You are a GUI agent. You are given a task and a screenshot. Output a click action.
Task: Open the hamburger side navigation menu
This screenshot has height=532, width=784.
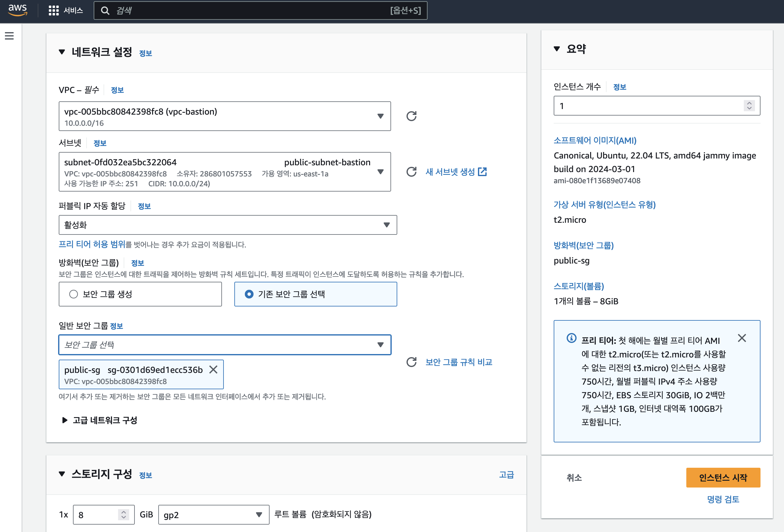tap(10, 36)
